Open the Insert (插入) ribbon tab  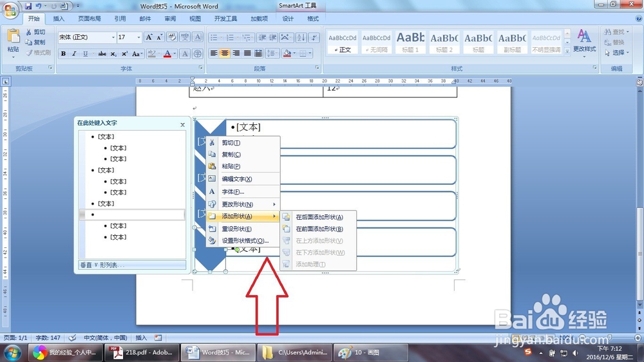(59, 19)
